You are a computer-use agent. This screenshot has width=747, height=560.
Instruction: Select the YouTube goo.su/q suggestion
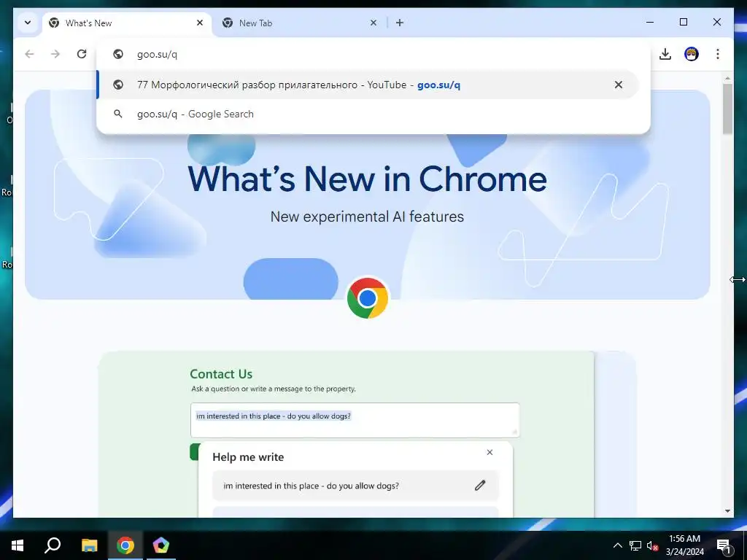click(368, 85)
